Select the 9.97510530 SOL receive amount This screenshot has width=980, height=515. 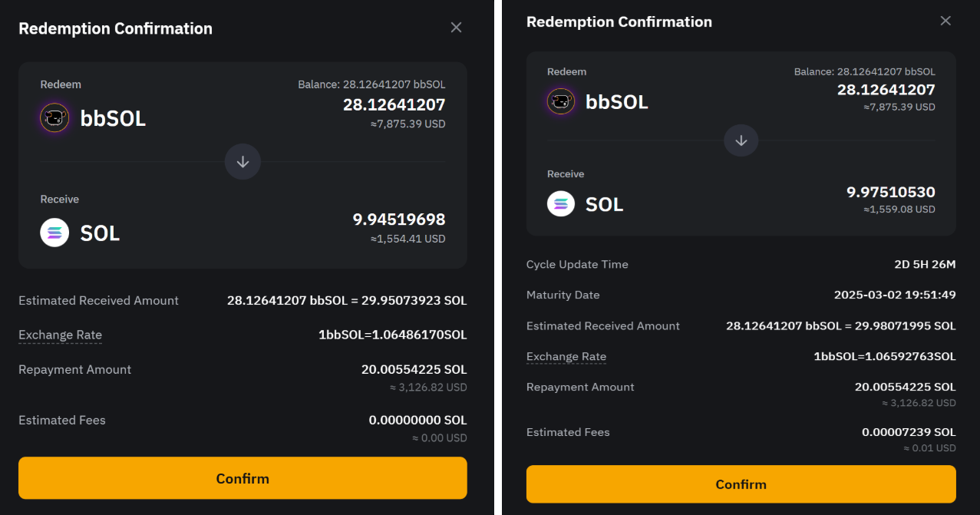(x=890, y=192)
